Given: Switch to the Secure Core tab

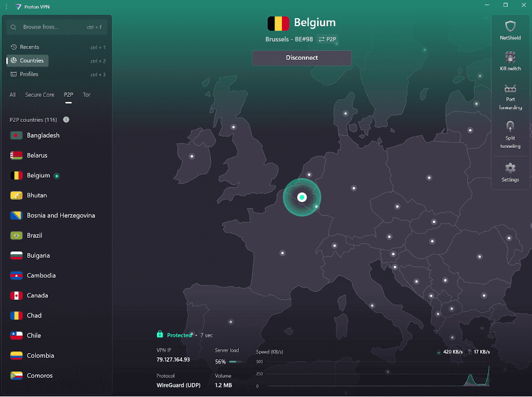Looking at the screenshot, I should click(40, 95).
